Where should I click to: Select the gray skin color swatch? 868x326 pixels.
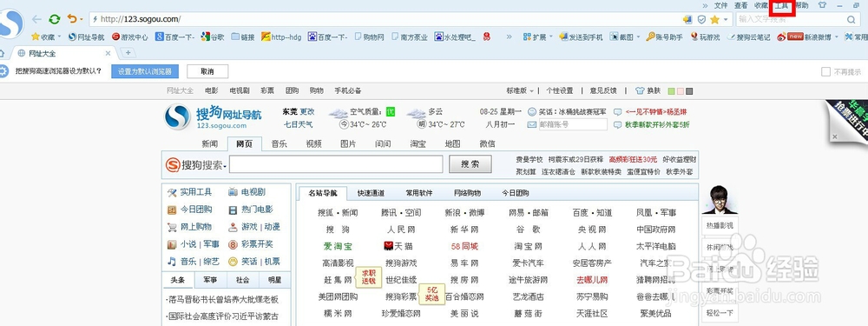tap(689, 91)
